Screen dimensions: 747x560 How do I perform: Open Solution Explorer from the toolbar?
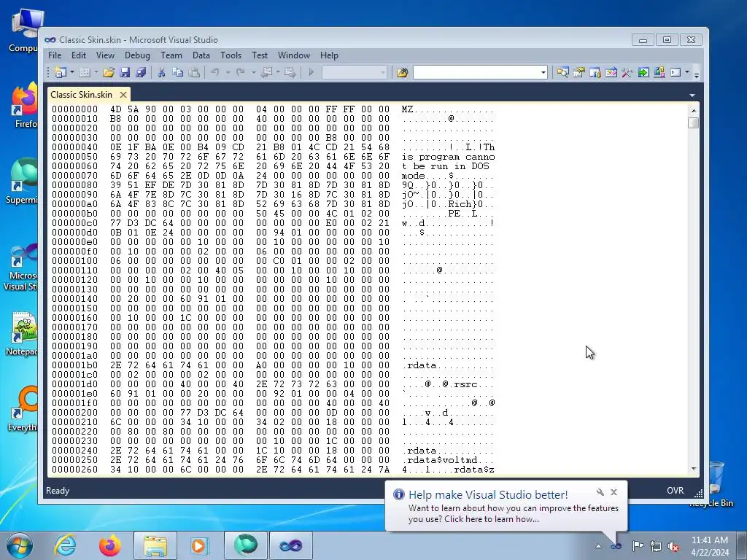[x=562, y=72]
